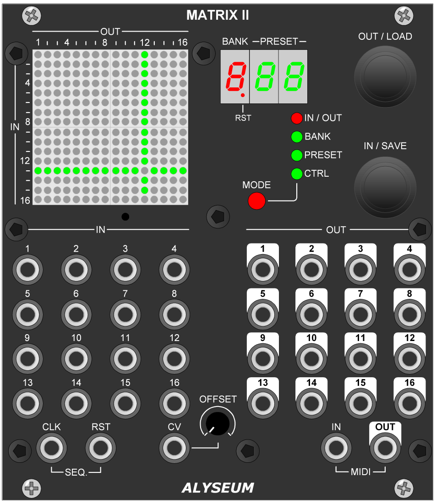This screenshot has width=436, height=504.
Task: Click IN jack 13
Action: 27,403
